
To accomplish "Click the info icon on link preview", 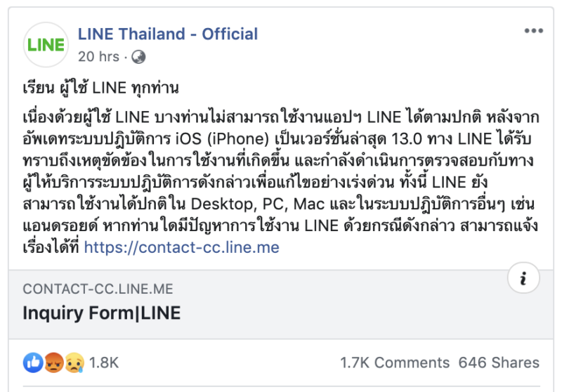I will [523, 279].
